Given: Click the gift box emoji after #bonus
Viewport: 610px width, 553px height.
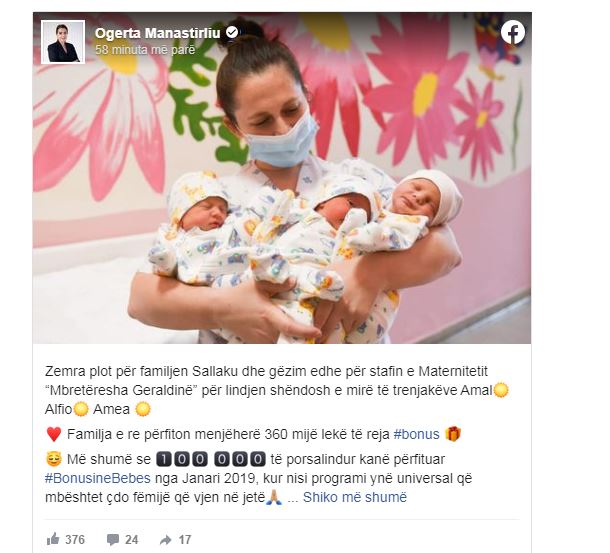Looking at the screenshot, I should pyautogui.click(x=452, y=434).
